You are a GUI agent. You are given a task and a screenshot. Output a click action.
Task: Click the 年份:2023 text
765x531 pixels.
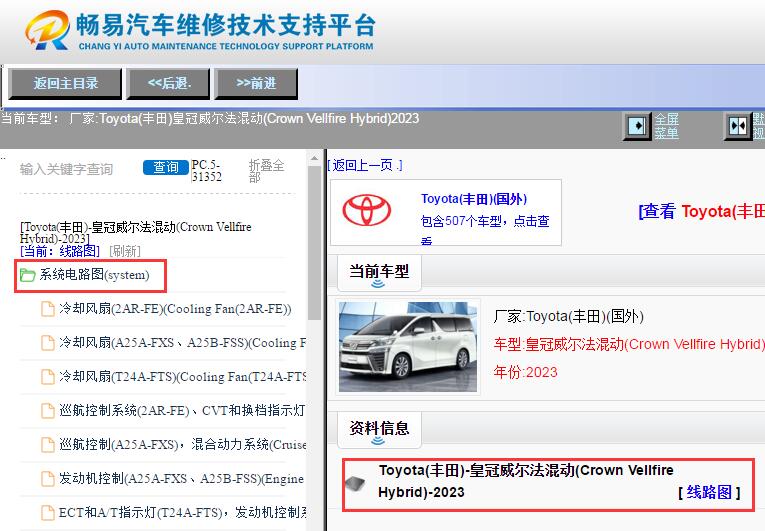525,372
